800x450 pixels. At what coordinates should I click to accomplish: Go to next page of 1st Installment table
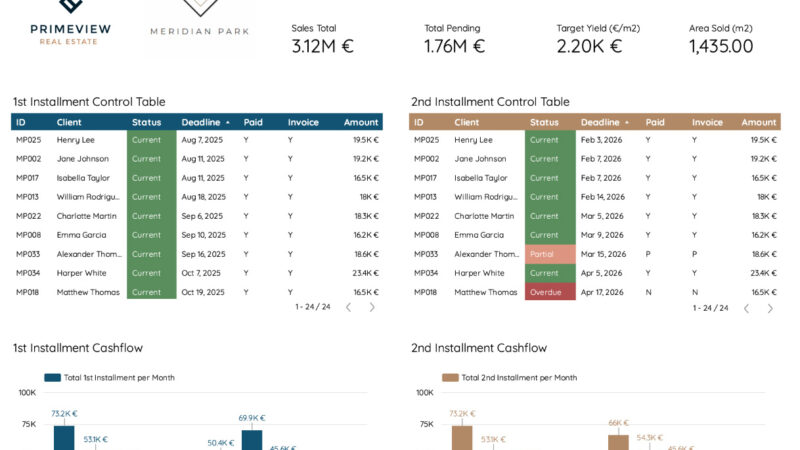(372, 307)
